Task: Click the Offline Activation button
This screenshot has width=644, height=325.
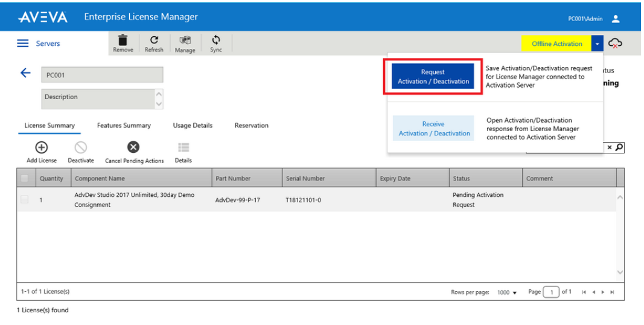Action: click(x=556, y=43)
